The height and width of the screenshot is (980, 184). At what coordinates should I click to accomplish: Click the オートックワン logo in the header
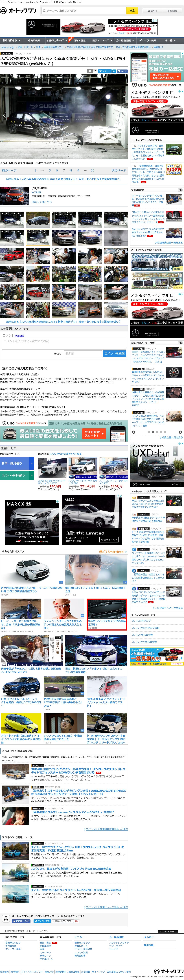pos(19,11)
